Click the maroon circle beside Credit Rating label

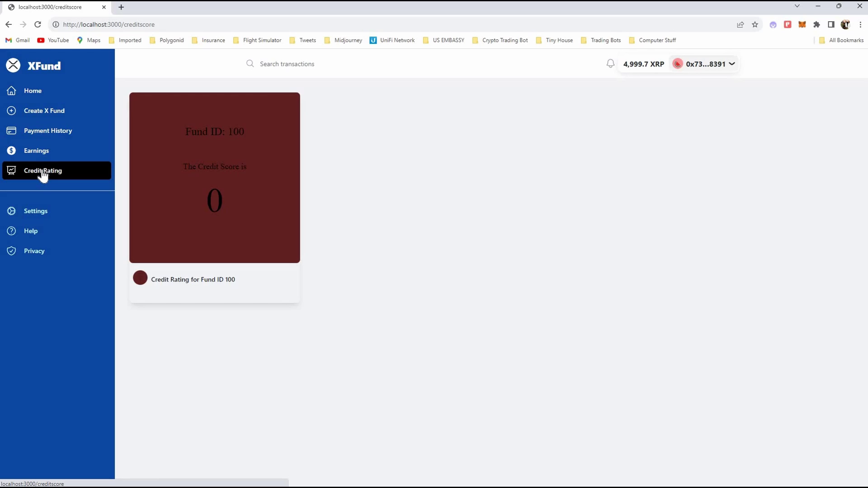tap(140, 278)
